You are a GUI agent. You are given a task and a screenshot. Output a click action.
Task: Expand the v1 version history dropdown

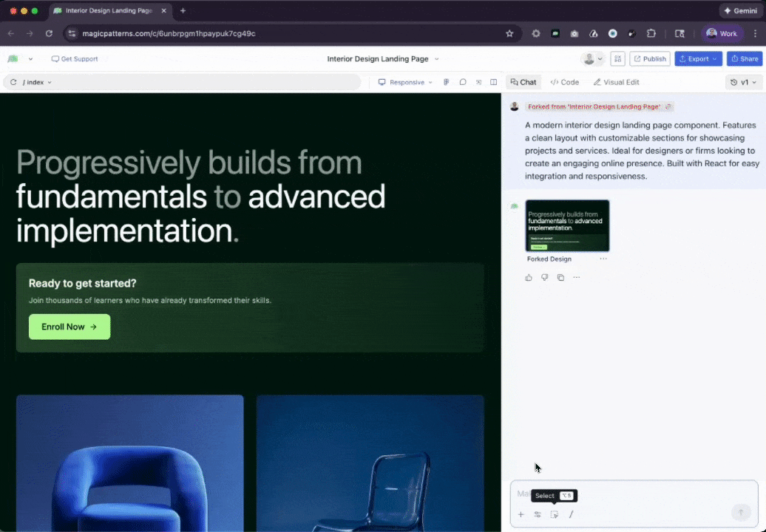click(744, 82)
